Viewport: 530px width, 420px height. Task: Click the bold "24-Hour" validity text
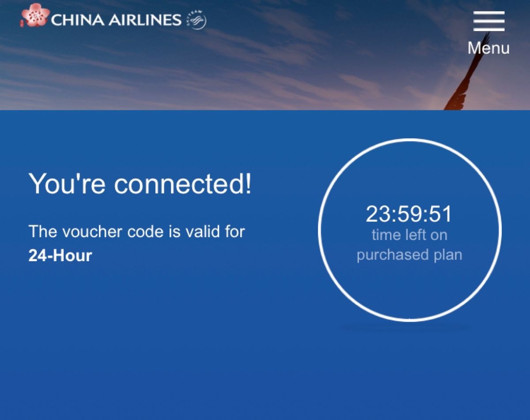(60, 255)
